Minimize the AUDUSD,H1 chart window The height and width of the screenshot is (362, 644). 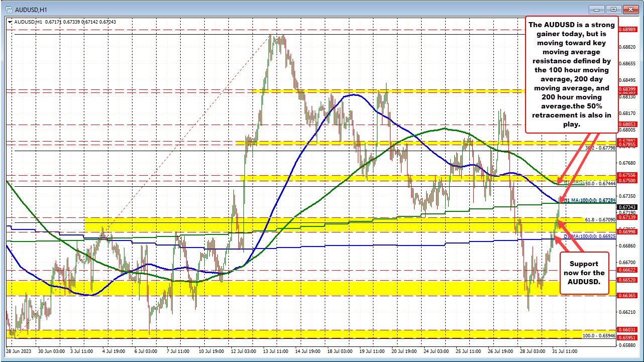(x=597, y=9)
